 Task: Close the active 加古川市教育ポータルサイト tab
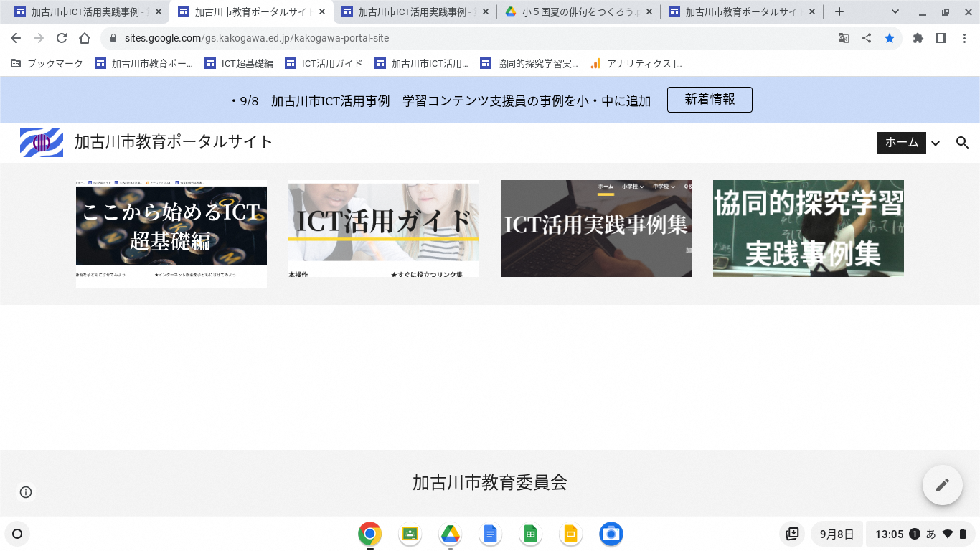tap(322, 11)
